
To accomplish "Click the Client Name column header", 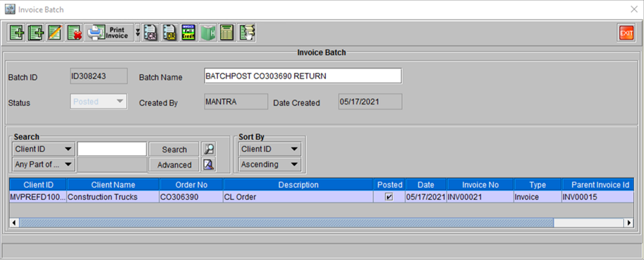I will point(113,184).
